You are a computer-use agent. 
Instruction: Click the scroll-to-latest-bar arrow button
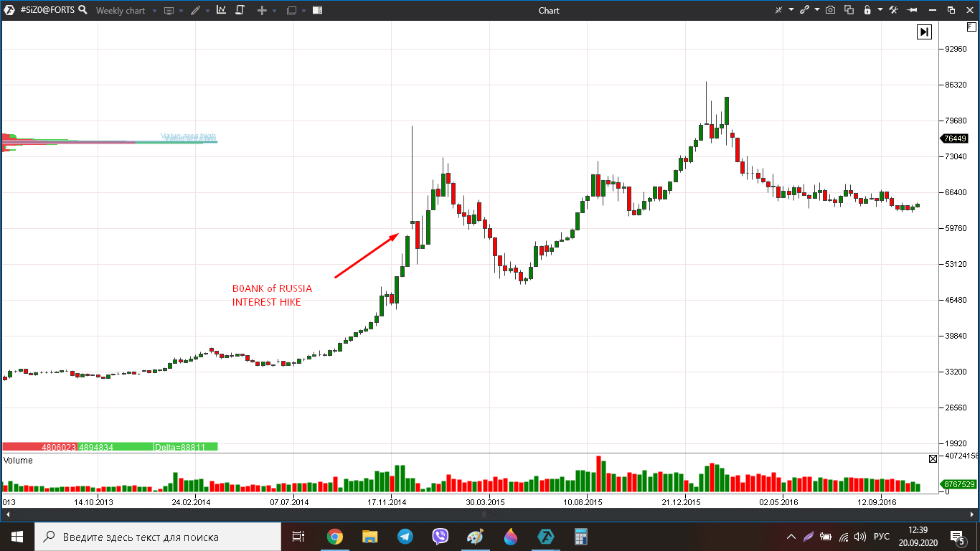(924, 32)
